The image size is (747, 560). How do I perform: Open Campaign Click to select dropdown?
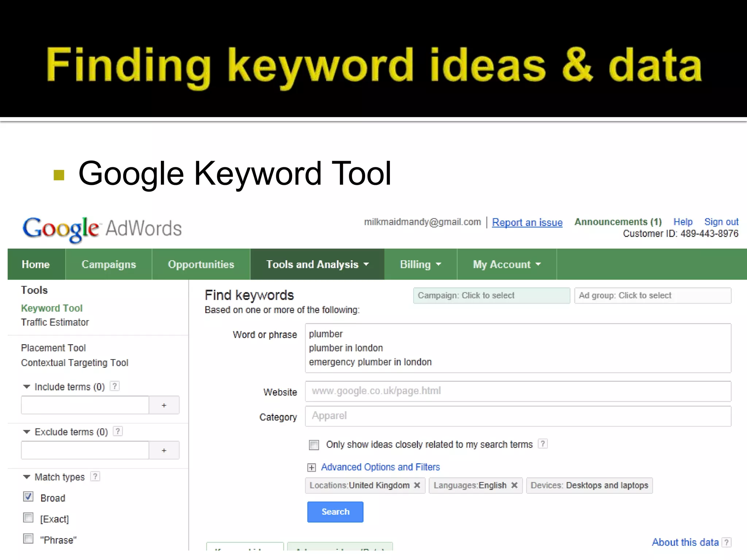pos(491,295)
